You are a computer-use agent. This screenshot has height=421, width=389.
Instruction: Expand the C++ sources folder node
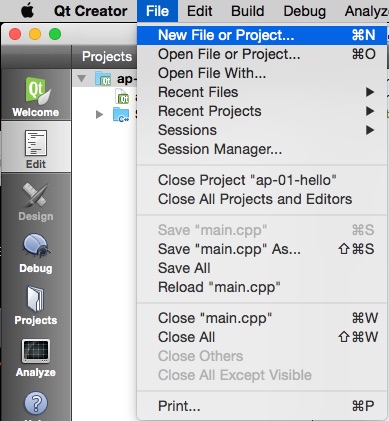coord(99,115)
